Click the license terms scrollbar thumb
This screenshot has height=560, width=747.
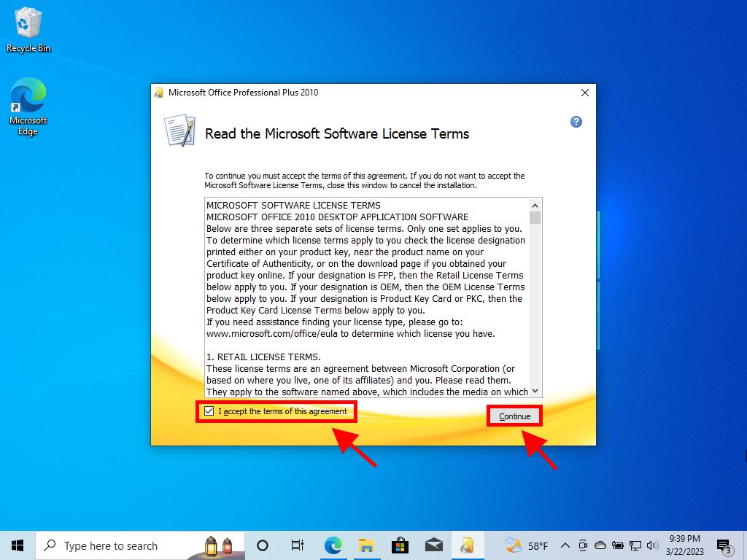[535, 217]
